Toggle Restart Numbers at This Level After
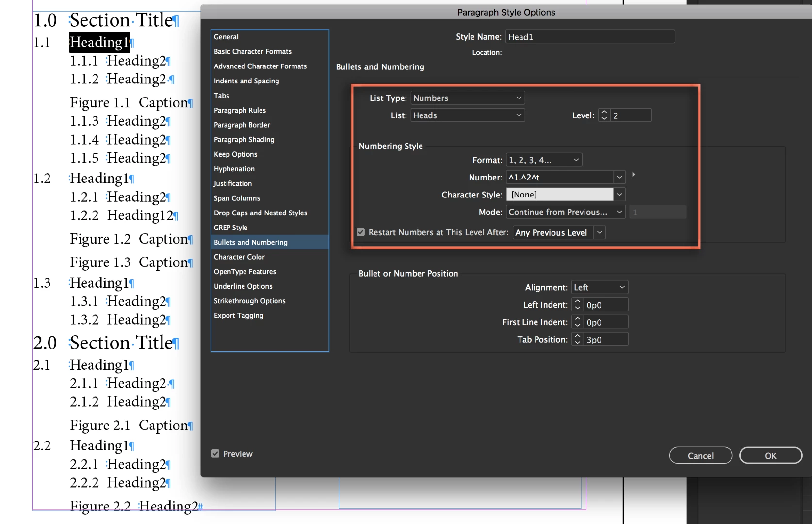 (x=361, y=232)
